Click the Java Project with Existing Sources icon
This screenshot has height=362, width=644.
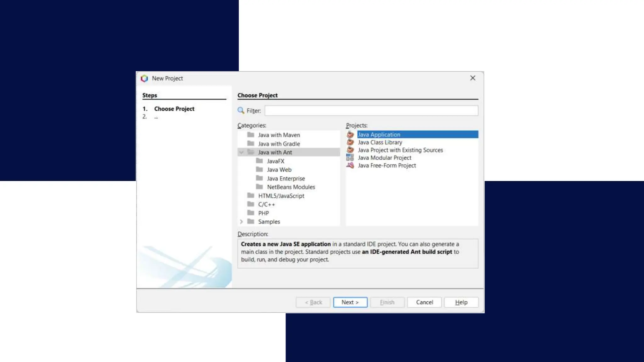click(x=350, y=150)
